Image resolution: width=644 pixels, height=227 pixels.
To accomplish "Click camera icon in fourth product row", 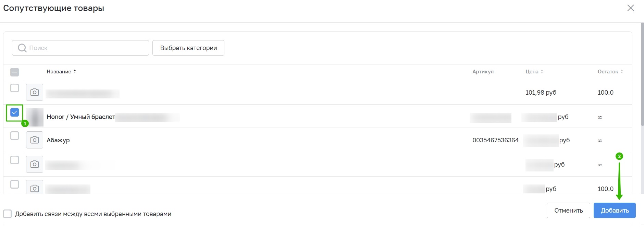I will pyautogui.click(x=35, y=164).
